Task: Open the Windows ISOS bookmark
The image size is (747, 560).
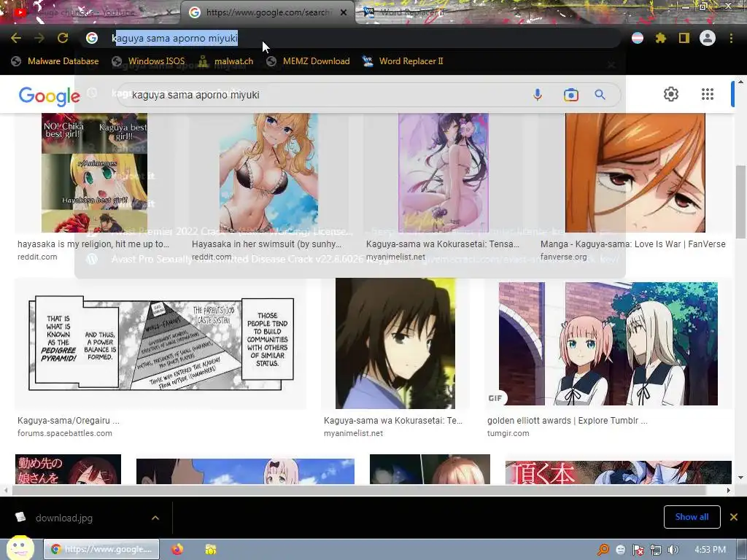Action: [x=148, y=61]
